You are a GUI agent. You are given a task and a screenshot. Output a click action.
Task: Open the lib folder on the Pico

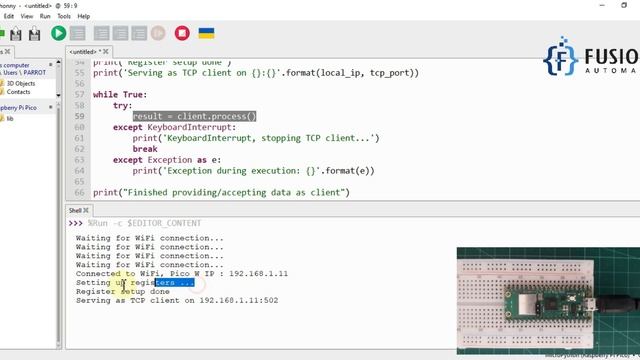point(10,118)
